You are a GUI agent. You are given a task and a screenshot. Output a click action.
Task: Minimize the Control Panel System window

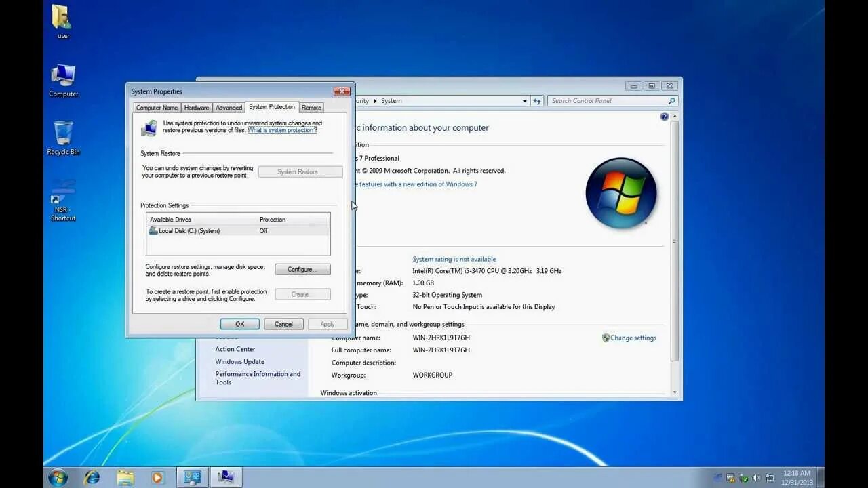634,86
